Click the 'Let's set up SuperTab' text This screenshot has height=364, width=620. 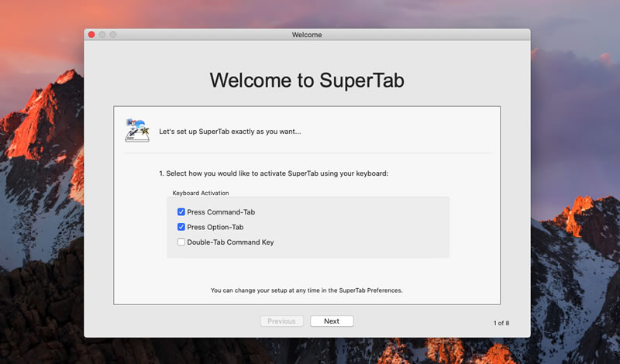229,132
